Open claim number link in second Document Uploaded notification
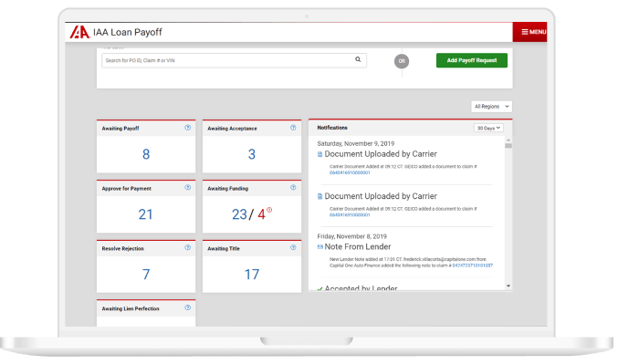The image size is (618, 364). pos(350,215)
